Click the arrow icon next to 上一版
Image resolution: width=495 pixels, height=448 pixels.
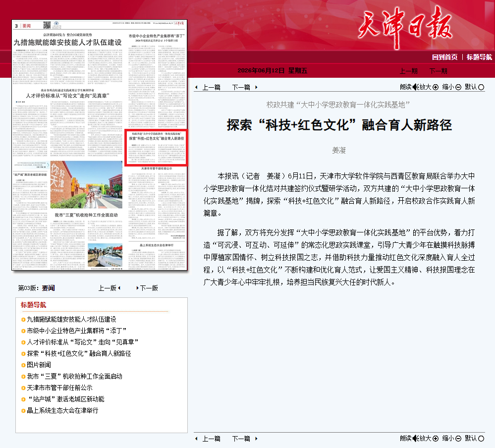click(119, 288)
